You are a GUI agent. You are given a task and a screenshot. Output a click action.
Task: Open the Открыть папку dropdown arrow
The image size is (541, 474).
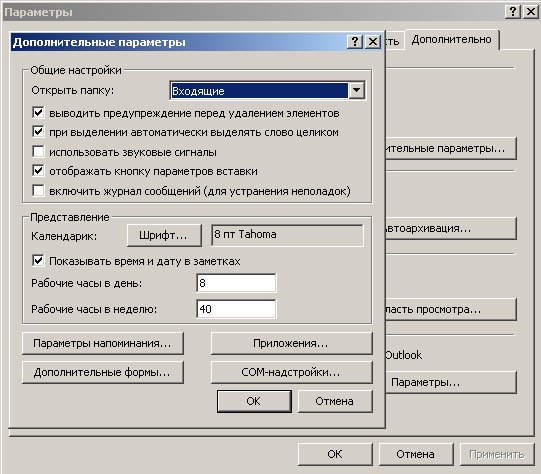click(356, 90)
